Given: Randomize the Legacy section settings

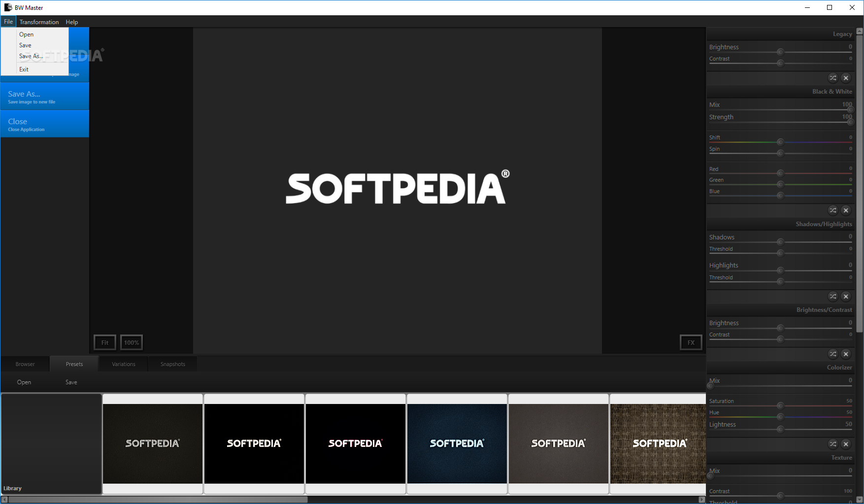Looking at the screenshot, I should (832, 78).
